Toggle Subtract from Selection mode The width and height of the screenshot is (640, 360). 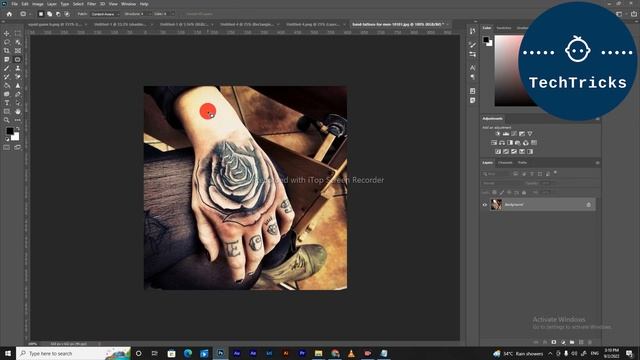(x=58, y=14)
